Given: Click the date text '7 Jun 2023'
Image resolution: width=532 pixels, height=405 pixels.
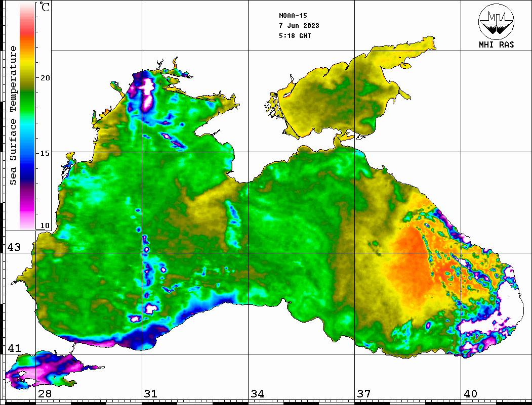Looking at the screenshot, I should pyautogui.click(x=299, y=26).
